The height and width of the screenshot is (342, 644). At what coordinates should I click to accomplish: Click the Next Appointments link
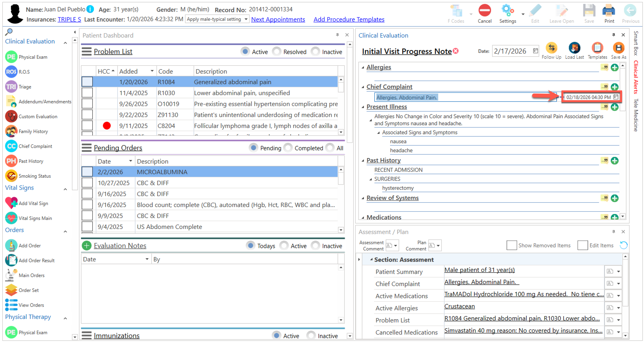point(278,19)
